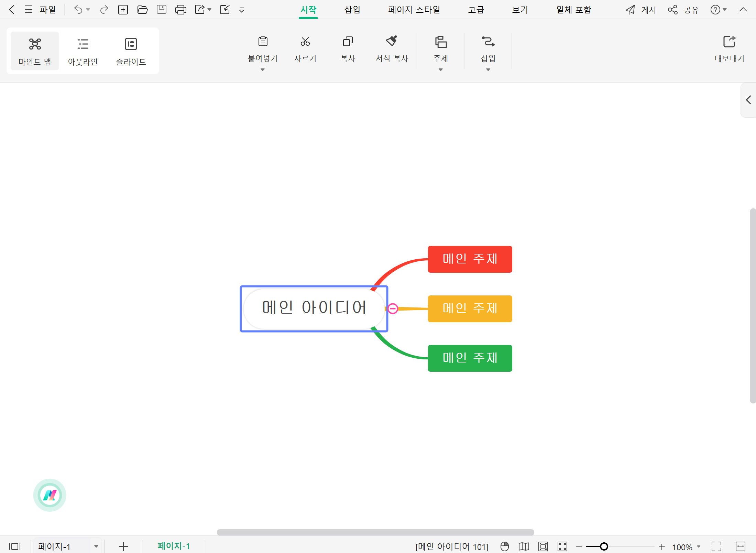The image size is (756, 553).
Task: Click the 자르기 scissors icon
Action: pos(305,42)
